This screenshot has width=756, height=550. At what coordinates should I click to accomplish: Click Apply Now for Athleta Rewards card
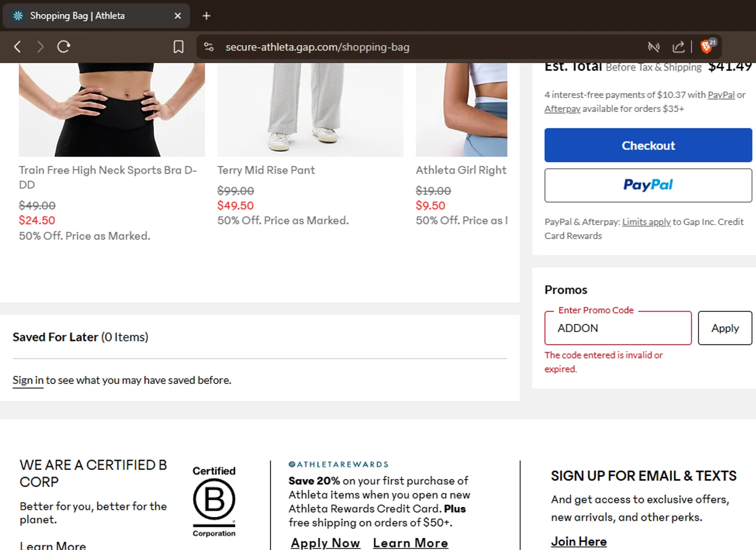326,543
